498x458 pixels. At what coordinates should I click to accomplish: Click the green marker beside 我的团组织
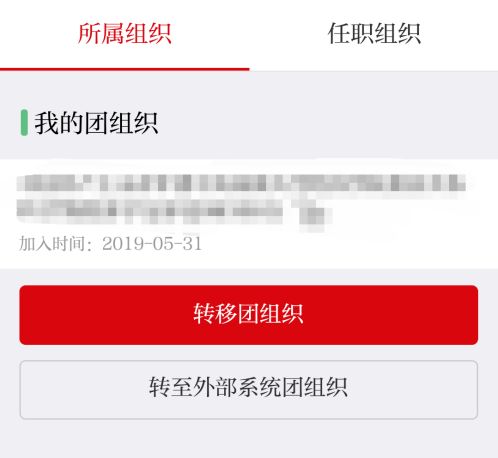[24, 123]
